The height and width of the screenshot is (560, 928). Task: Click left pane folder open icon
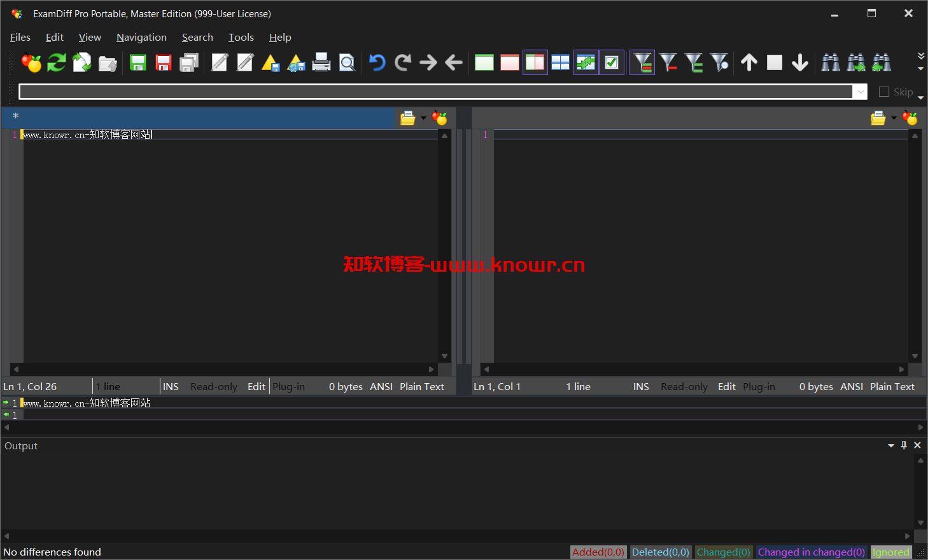(407, 118)
